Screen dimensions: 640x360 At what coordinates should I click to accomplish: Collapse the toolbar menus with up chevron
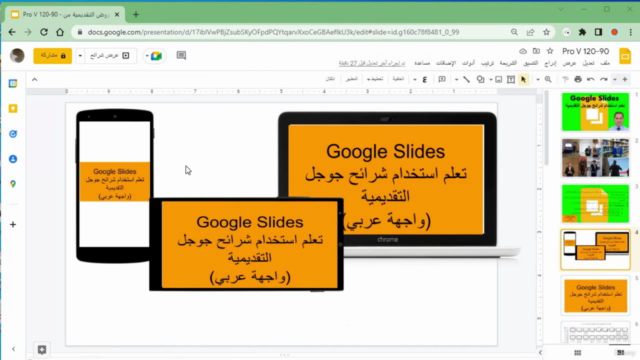(35, 80)
